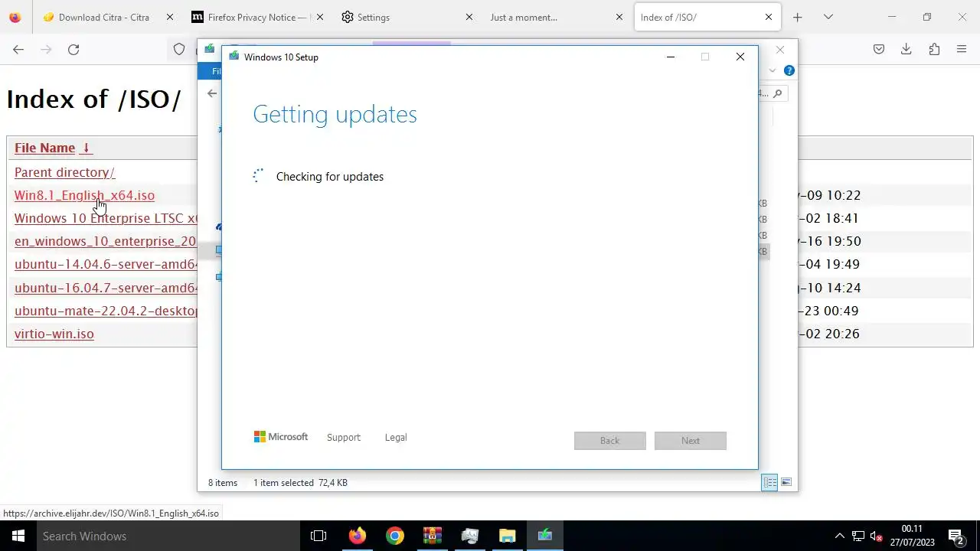Download ubuntu-14.04.6-server ISO
980x551 pixels.
tap(106, 264)
